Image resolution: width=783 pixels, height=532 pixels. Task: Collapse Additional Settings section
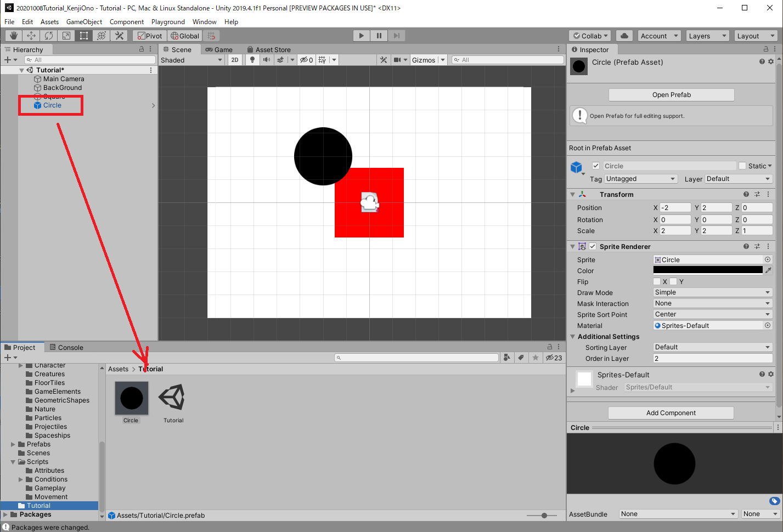(573, 337)
